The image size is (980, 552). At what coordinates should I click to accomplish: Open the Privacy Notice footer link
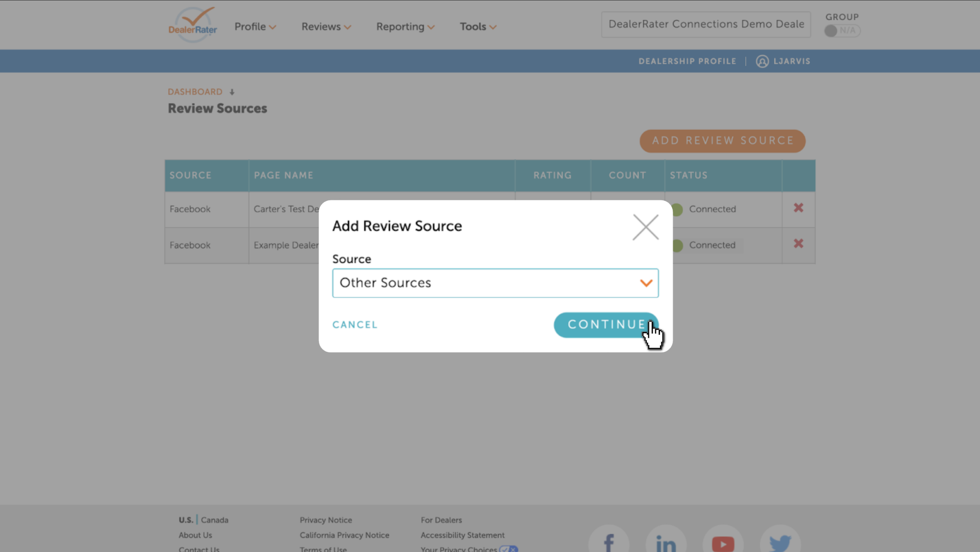point(326,520)
